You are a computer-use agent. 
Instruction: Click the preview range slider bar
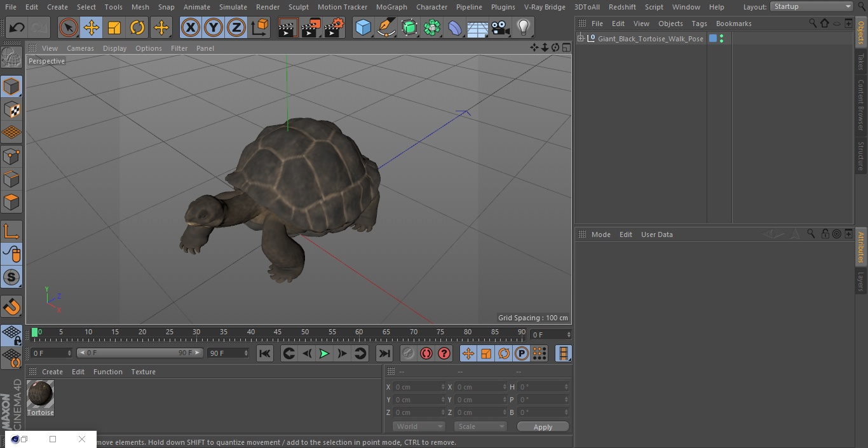[140, 353]
